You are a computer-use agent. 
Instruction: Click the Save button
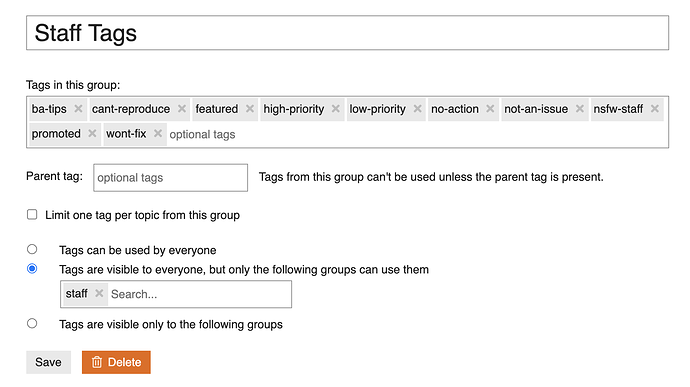48,362
